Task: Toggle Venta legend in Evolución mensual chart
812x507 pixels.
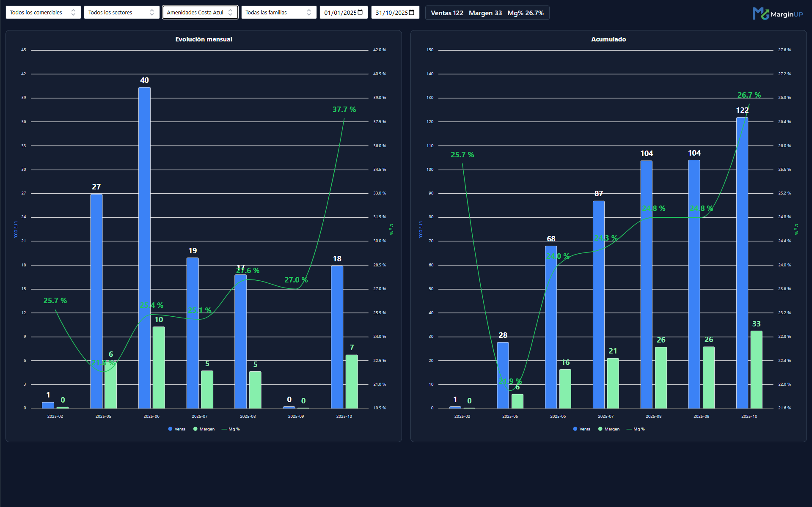Action: 176,429
